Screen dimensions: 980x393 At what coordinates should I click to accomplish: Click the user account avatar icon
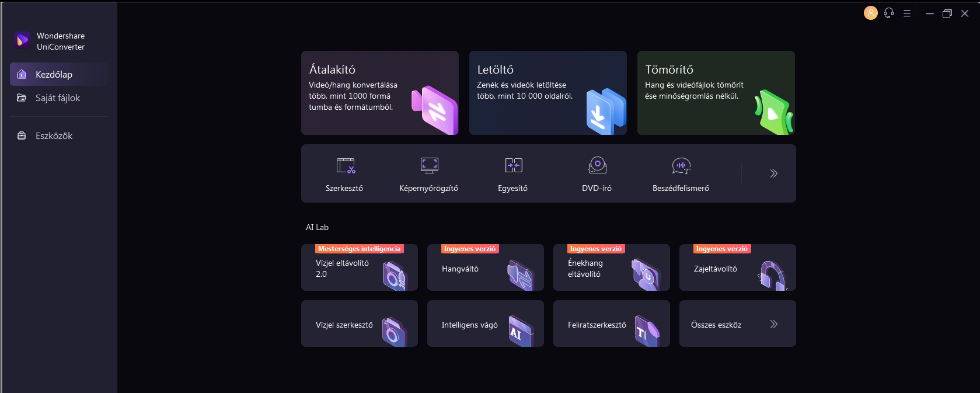pyautogui.click(x=870, y=13)
